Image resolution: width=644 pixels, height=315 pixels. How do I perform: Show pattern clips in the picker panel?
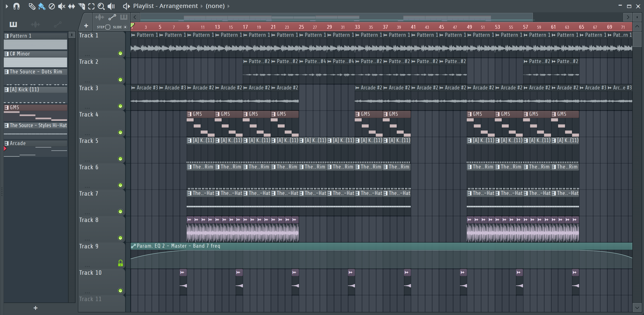tap(13, 24)
